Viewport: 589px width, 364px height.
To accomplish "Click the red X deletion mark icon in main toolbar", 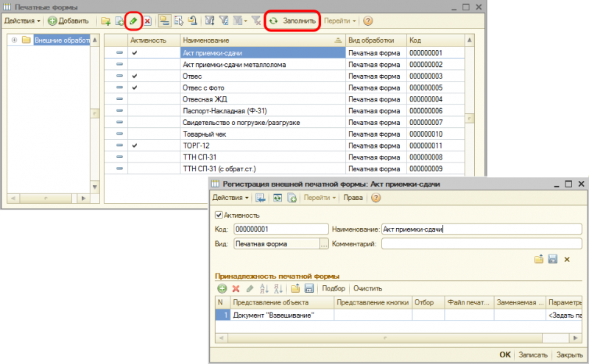I will [148, 21].
